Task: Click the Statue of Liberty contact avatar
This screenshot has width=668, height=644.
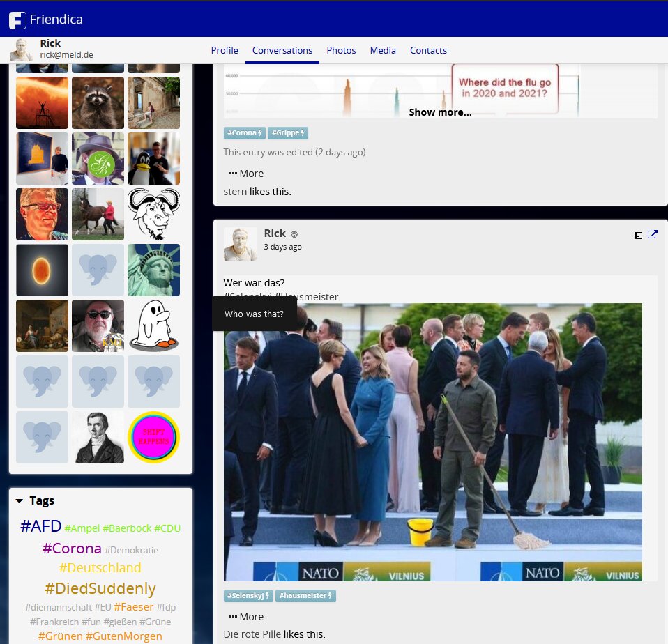Action: click(153, 270)
